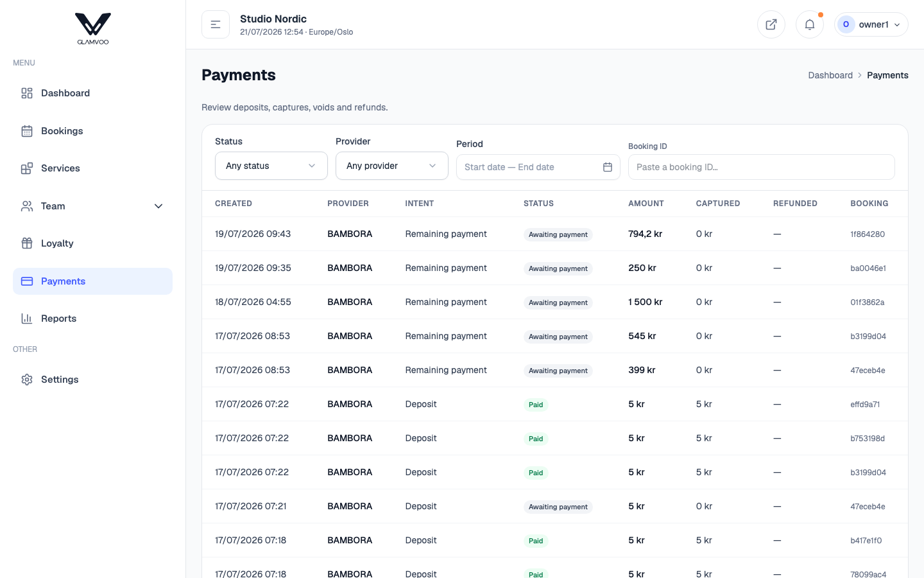The image size is (924, 578).
Task: Click the Dashboard sidebar icon
Action: [x=27, y=93]
